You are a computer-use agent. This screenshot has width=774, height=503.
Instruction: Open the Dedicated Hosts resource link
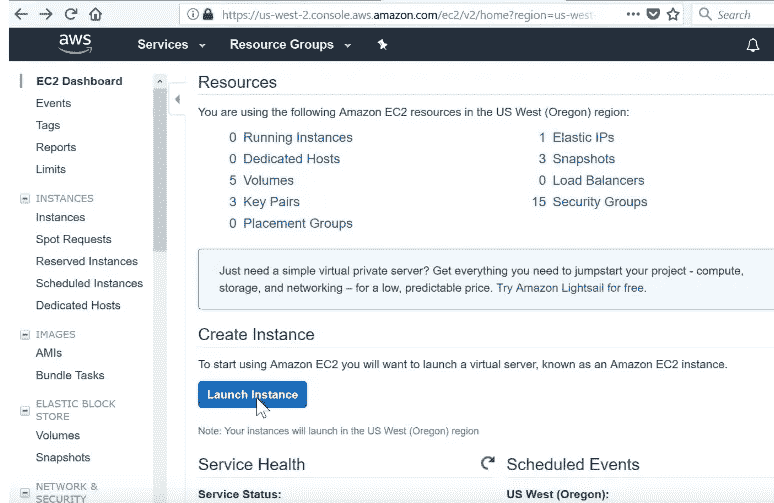coord(291,159)
